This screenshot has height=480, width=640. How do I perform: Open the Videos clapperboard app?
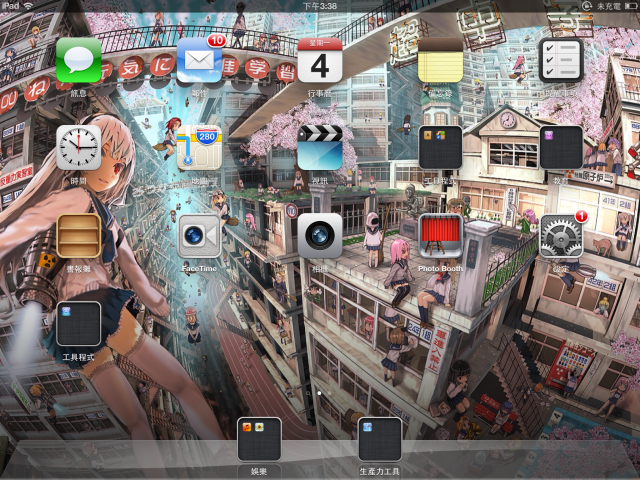(x=320, y=147)
